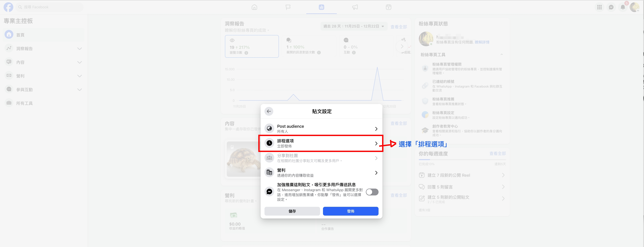Click the Messenger icon beside 加強推廣 option
644x247 pixels.
(269, 192)
